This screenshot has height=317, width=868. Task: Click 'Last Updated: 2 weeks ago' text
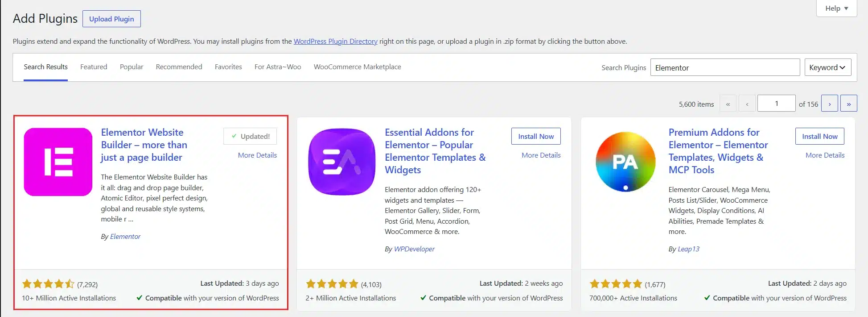coord(521,284)
